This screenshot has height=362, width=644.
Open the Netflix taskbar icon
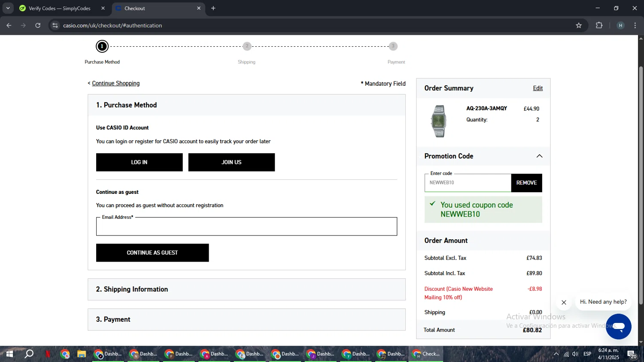[48, 354]
